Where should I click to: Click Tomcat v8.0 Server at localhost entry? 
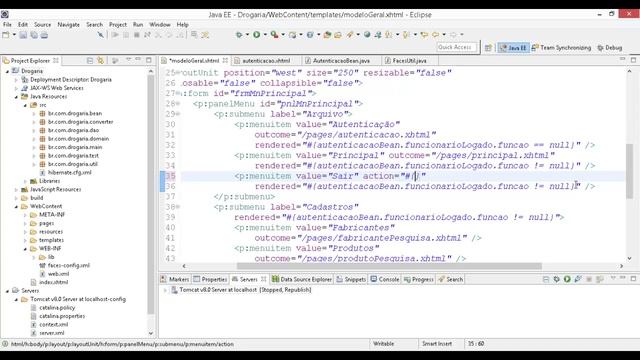tap(245, 290)
